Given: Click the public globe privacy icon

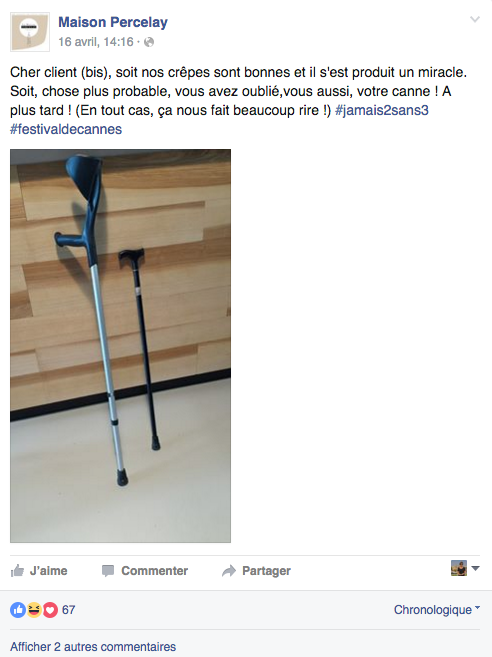Looking at the screenshot, I should pos(149,42).
